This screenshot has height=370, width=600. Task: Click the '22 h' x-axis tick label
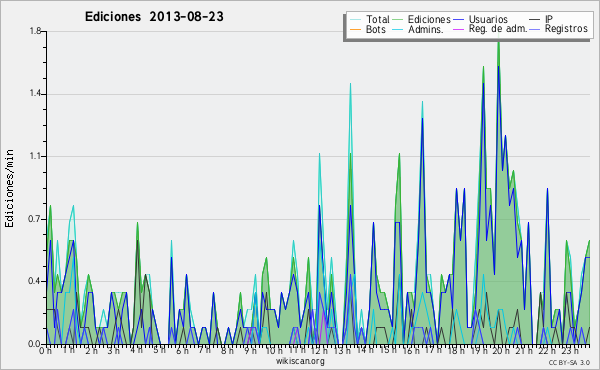546,350
